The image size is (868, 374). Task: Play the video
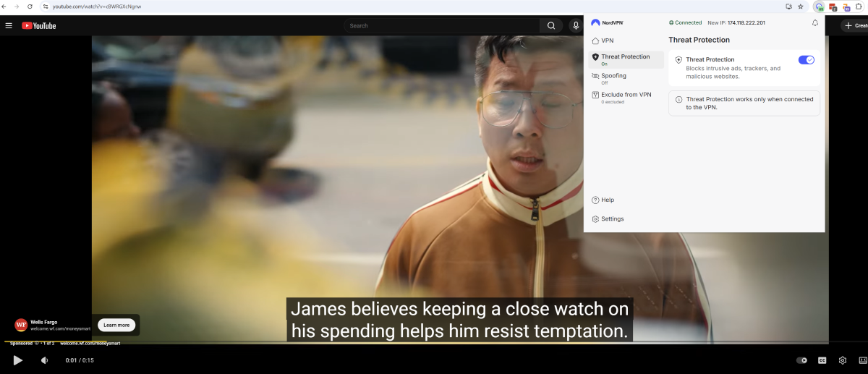pyautogui.click(x=18, y=360)
